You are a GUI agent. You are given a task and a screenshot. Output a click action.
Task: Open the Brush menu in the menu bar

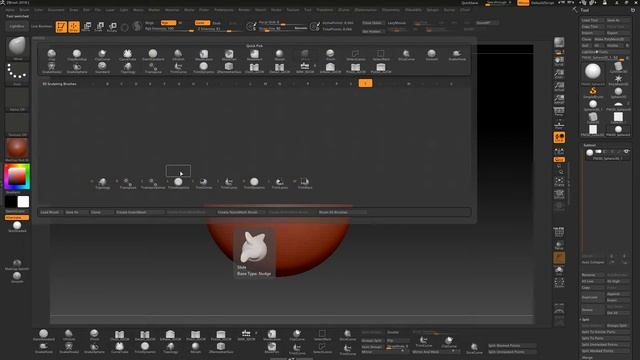tap(24, 10)
